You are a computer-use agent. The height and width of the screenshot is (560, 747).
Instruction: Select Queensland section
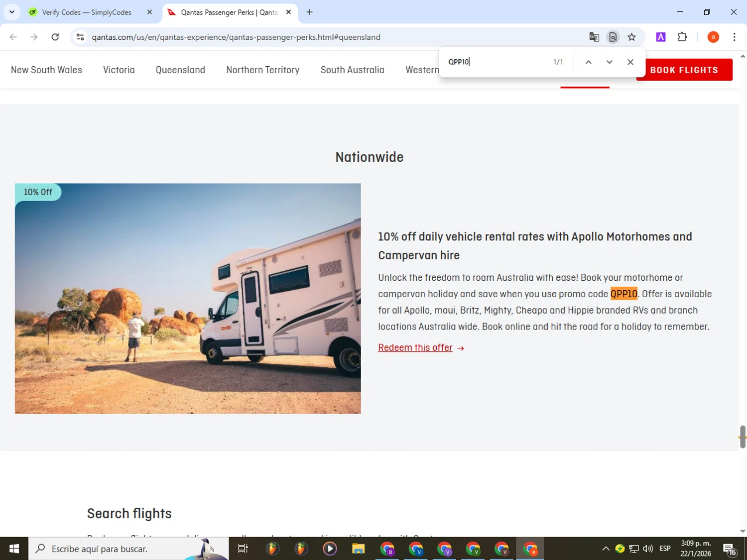point(180,70)
